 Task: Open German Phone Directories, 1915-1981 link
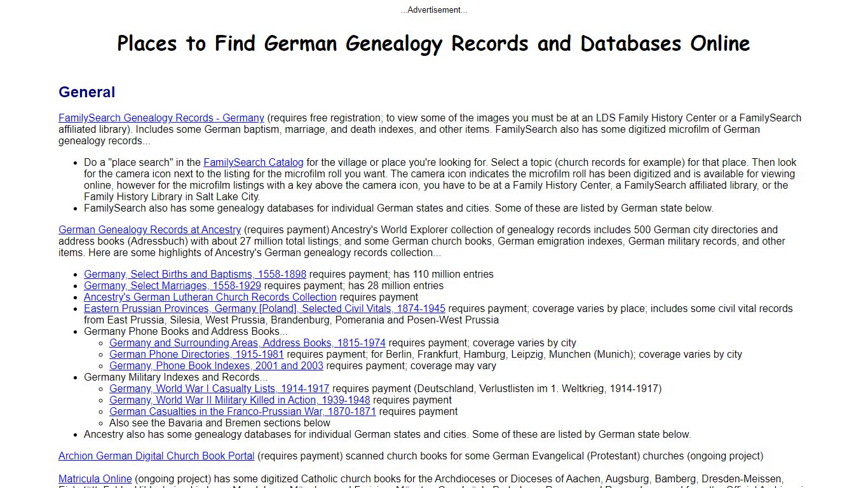(x=196, y=355)
